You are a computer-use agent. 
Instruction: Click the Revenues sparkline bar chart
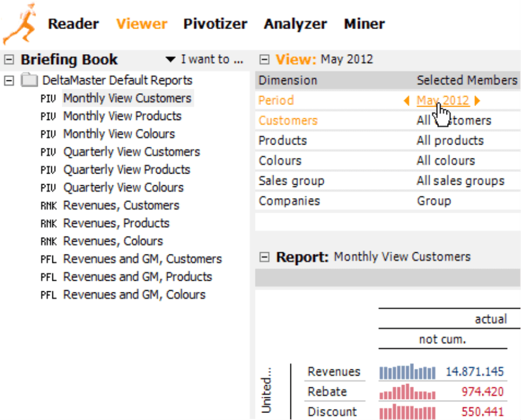point(407,372)
